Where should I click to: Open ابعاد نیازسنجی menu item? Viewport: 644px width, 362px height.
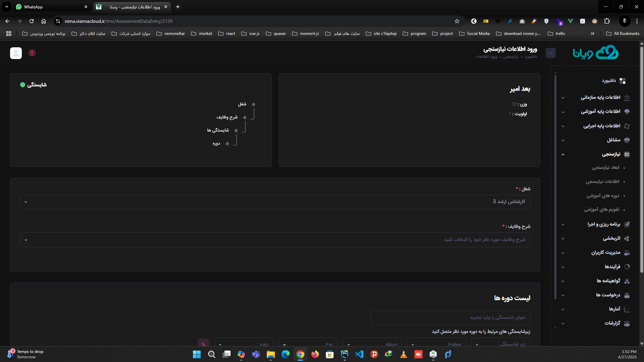click(x=605, y=167)
